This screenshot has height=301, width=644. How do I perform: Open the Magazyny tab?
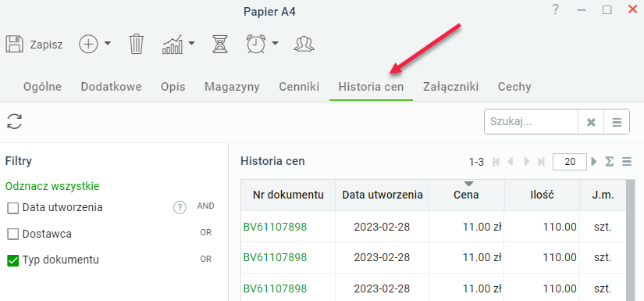click(232, 88)
